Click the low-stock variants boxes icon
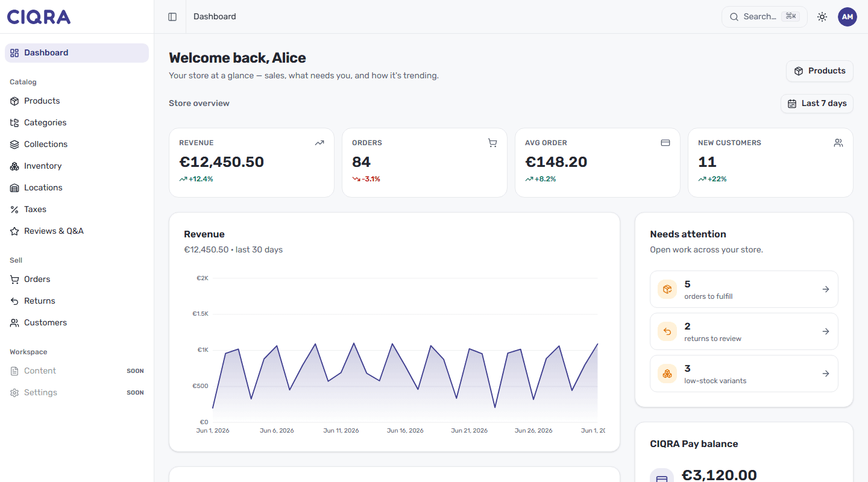Image resolution: width=868 pixels, height=482 pixels. coord(667,374)
